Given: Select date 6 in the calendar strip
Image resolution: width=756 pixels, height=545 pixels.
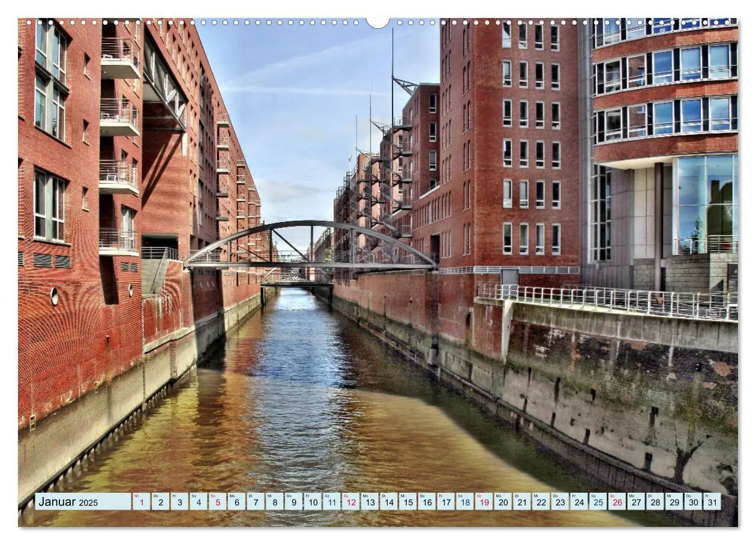Looking at the screenshot, I should coord(237,502).
